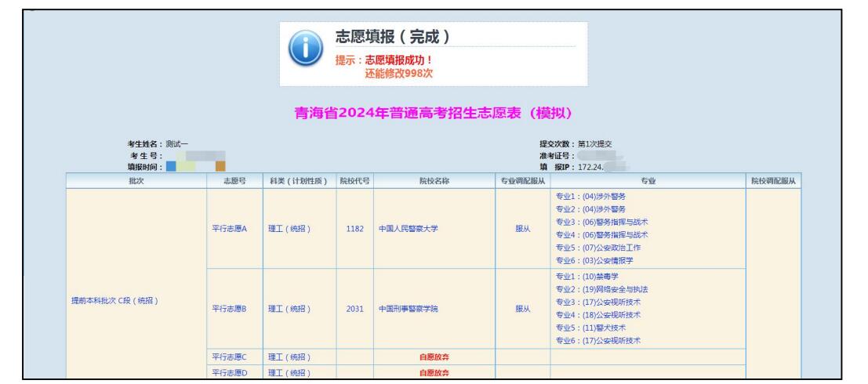Click '专业2：(04)涉外警务' entry
Viewport: 868px width, 384px height.
point(591,209)
